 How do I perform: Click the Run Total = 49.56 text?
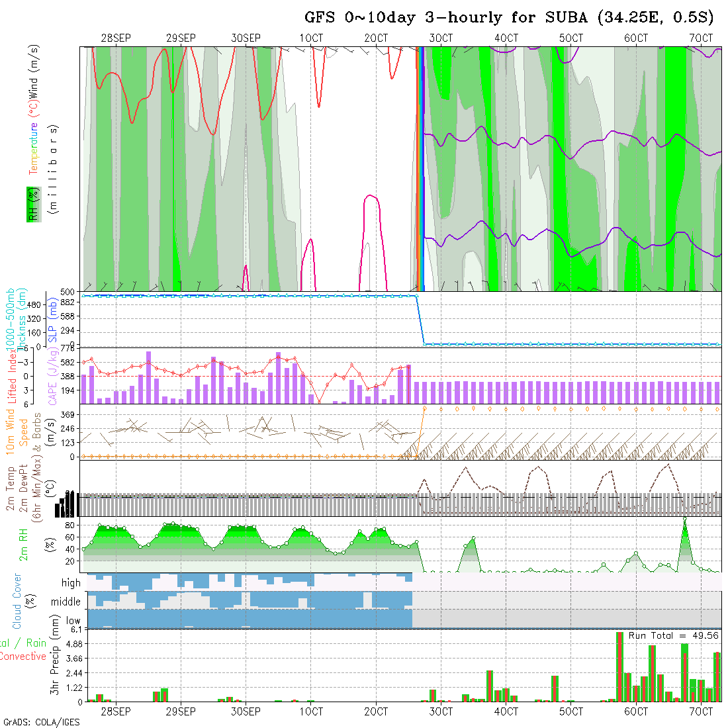(x=674, y=635)
